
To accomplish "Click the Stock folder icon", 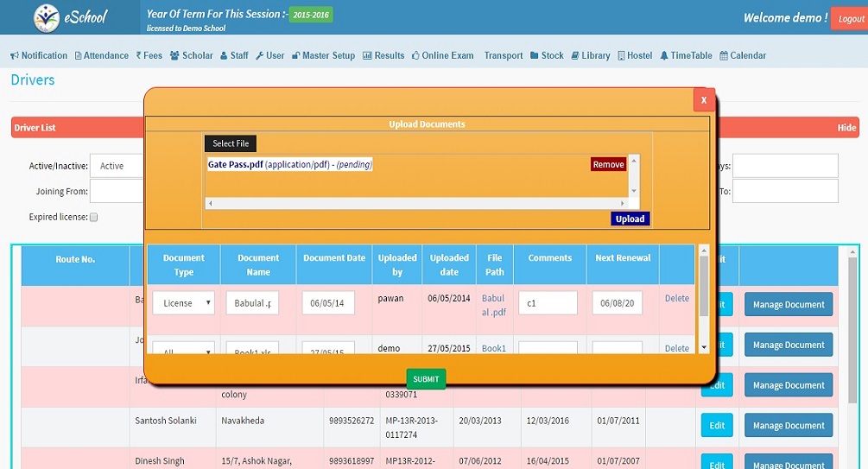I will coord(535,56).
